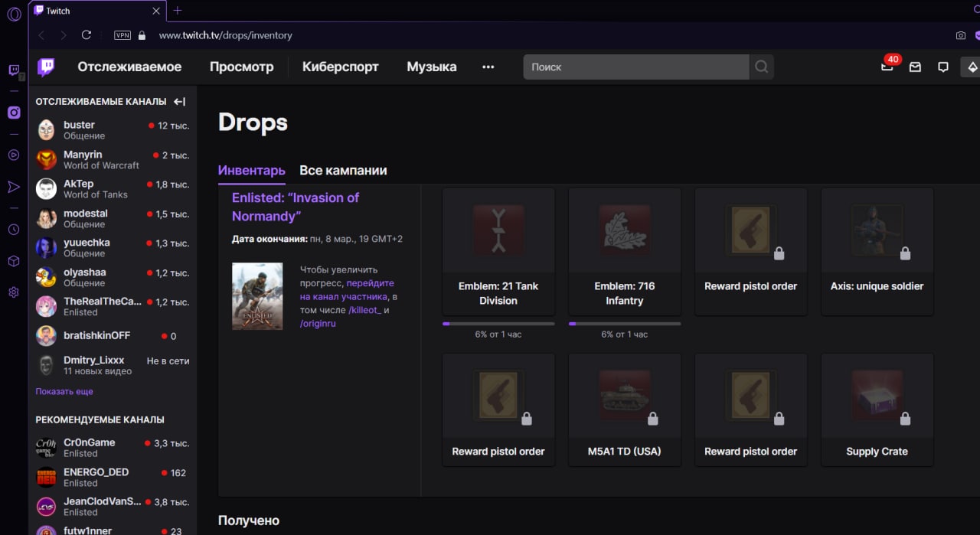Click the padlock site security icon

[142, 35]
